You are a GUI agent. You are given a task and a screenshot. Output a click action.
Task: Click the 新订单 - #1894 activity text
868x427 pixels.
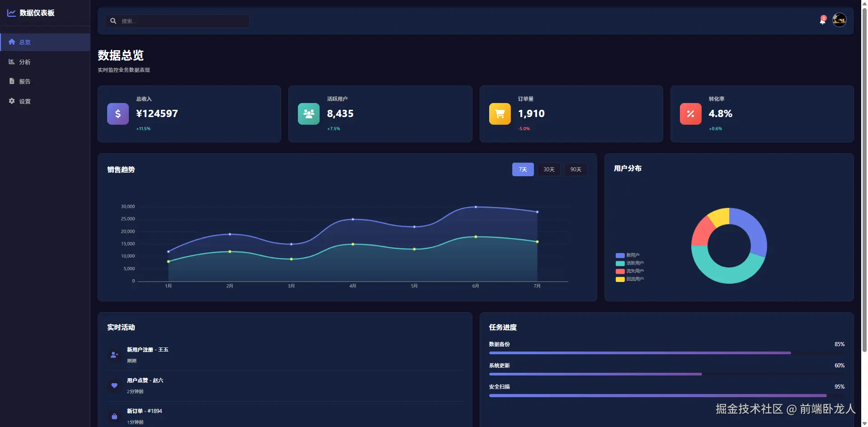tap(145, 411)
